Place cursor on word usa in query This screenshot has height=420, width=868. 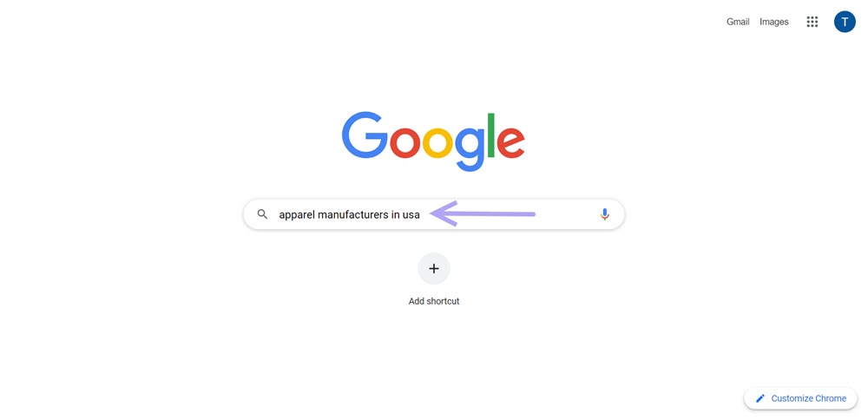(411, 214)
